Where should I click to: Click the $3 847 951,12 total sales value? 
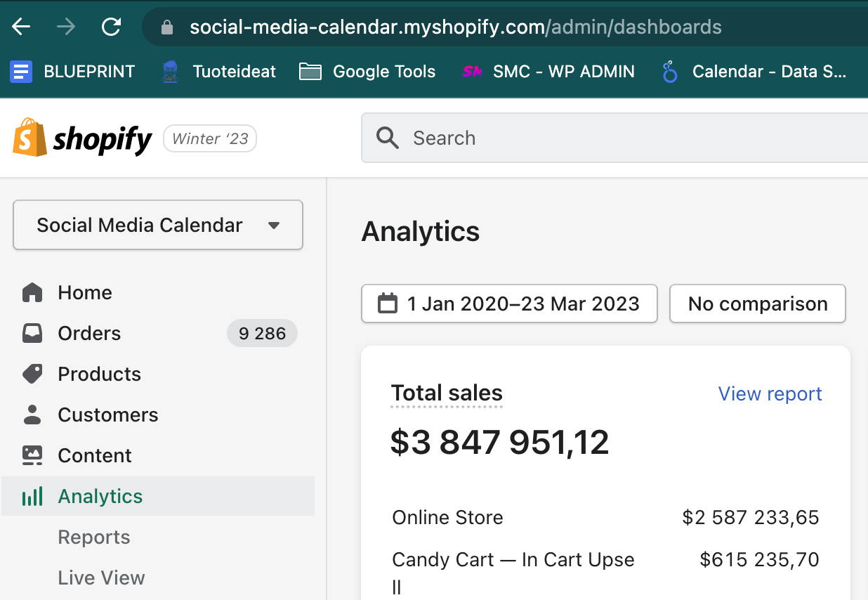[x=500, y=442]
